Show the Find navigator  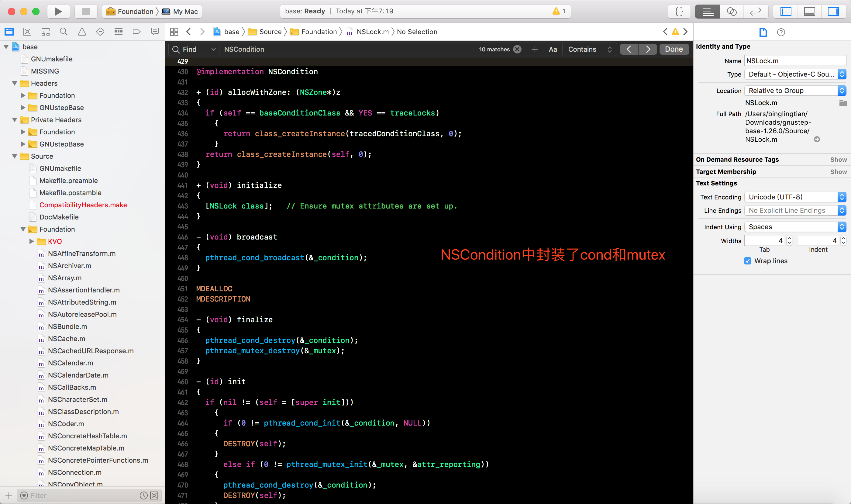pos(64,32)
